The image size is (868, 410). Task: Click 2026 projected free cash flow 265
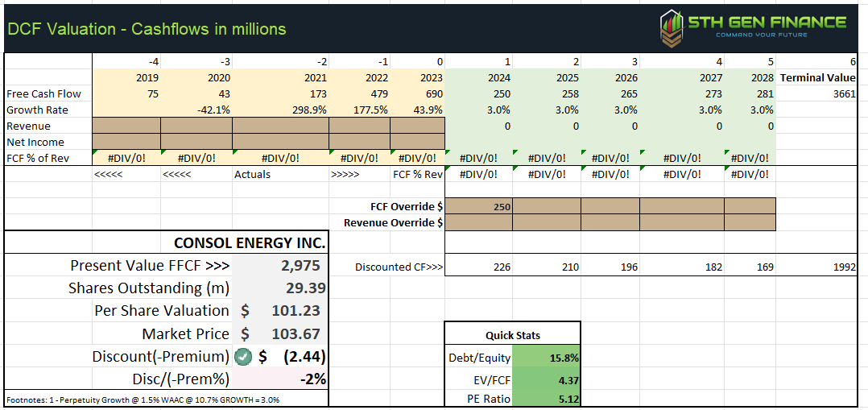(629, 93)
